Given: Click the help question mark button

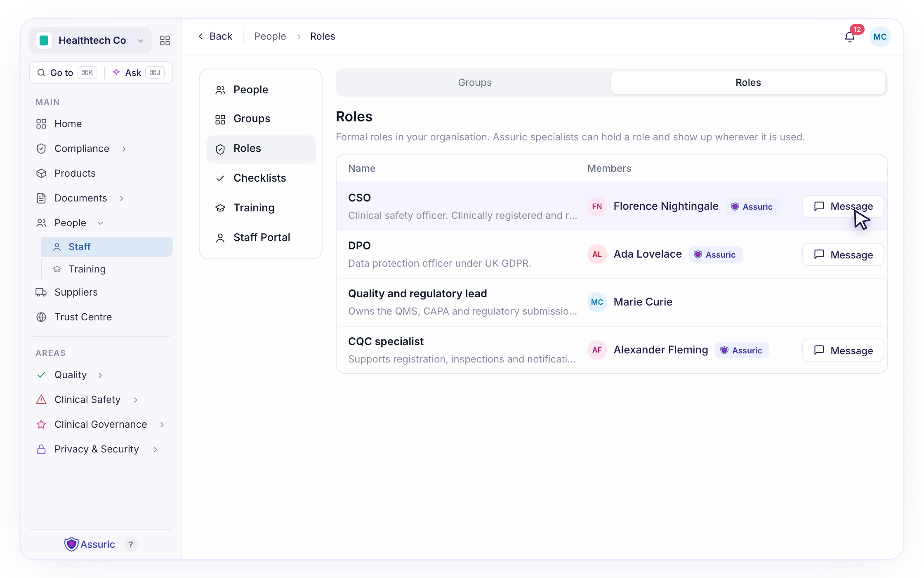Looking at the screenshot, I should [131, 544].
